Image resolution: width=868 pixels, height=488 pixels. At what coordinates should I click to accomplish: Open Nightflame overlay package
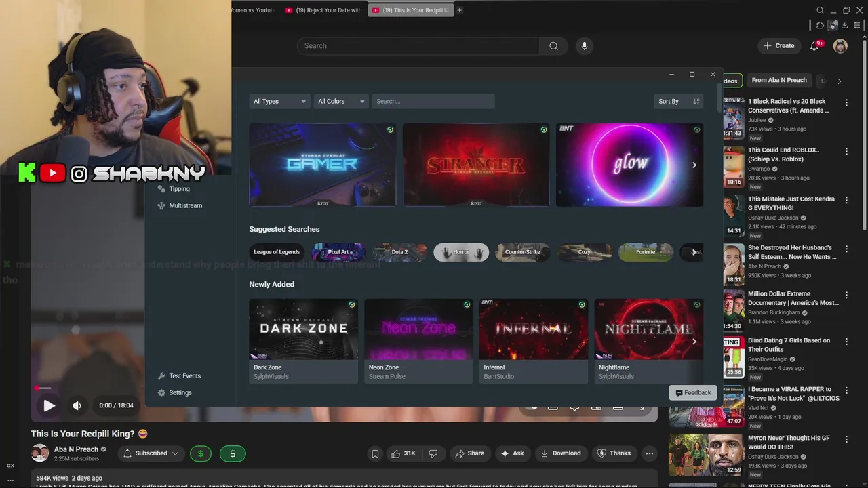point(649,341)
